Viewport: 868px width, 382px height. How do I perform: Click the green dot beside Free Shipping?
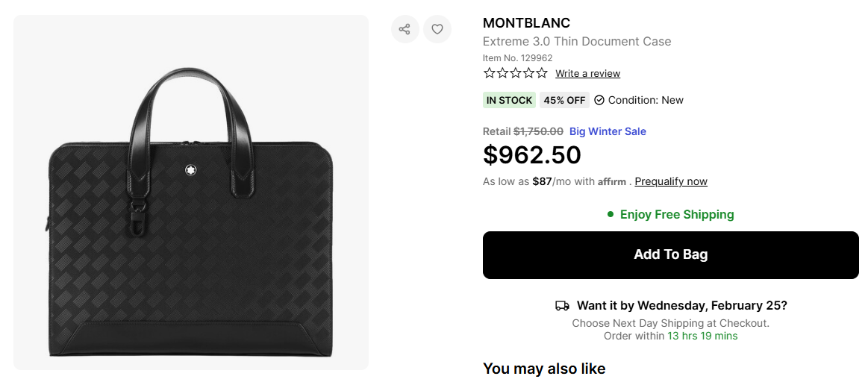(611, 215)
